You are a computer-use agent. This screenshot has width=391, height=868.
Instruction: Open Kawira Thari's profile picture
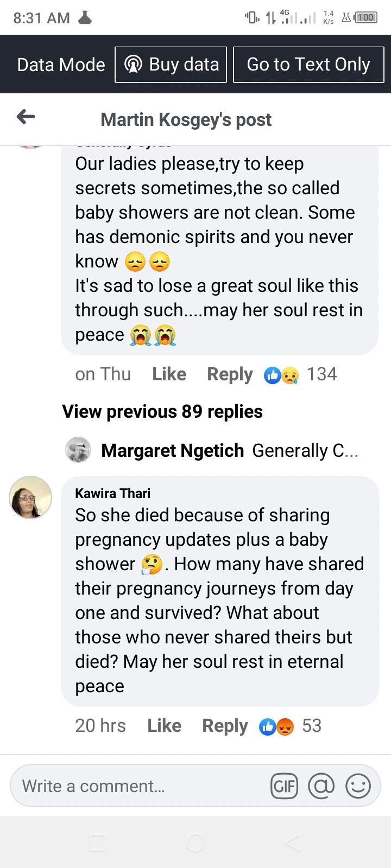tap(30, 497)
